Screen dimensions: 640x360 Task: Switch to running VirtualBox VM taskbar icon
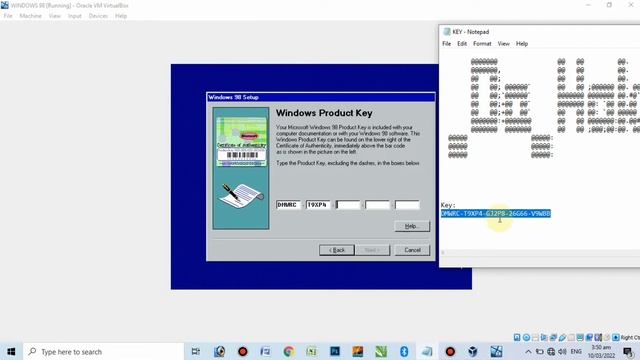click(496, 351)
